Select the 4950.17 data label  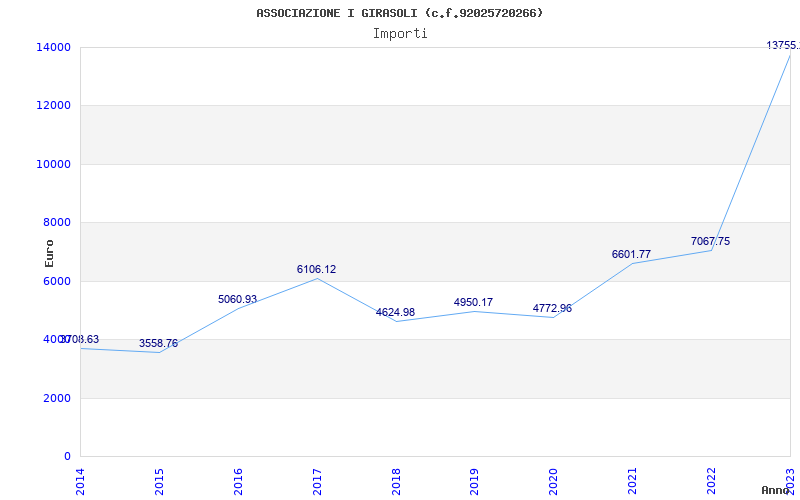pyautogui.click(x=473, y=303)
